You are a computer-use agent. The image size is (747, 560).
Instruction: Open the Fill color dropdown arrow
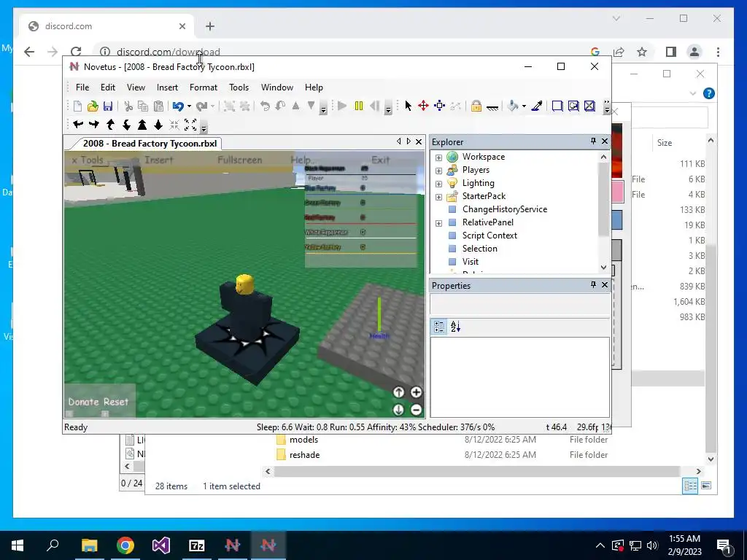(x=524, y=106)
